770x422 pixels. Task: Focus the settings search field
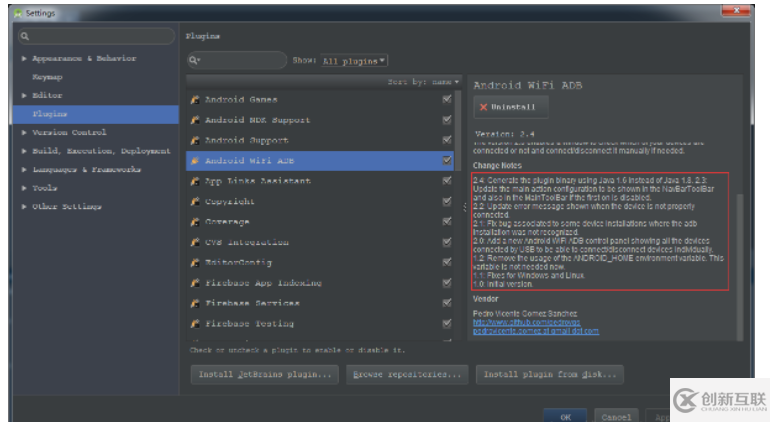point(96,36)
